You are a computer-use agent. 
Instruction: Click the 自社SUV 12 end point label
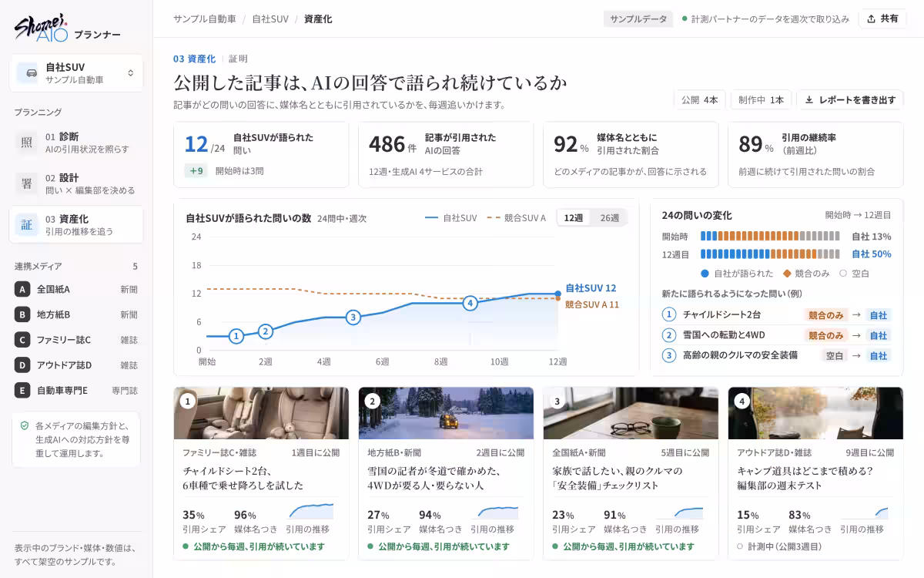591,287
